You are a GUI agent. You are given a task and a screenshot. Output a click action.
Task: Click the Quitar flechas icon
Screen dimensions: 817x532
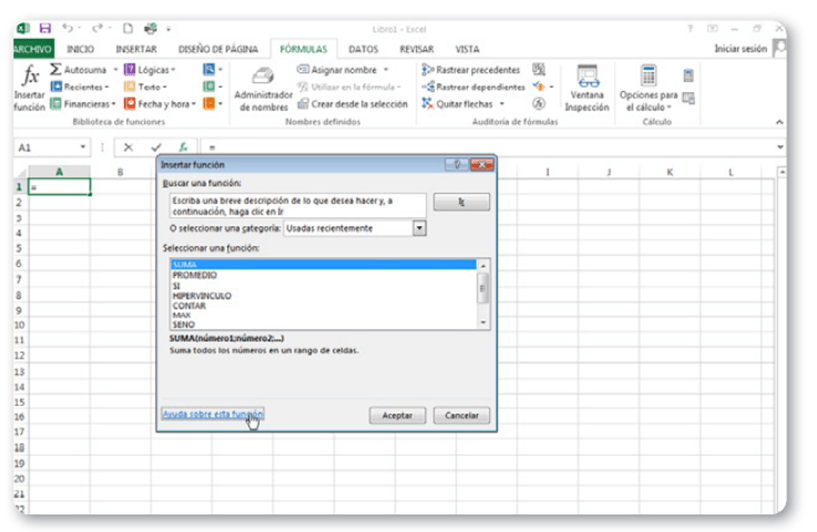pos(428,103)
